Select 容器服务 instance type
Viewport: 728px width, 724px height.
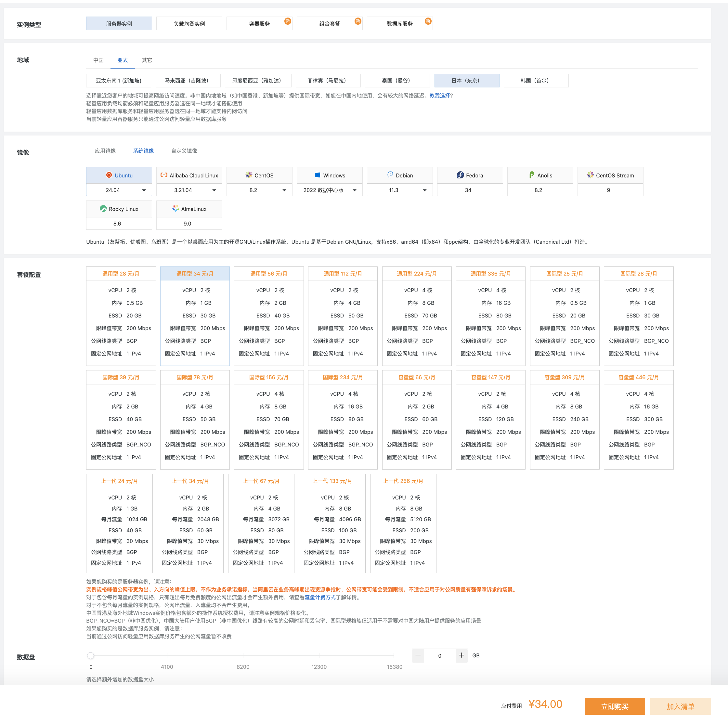tap(259, 23)
